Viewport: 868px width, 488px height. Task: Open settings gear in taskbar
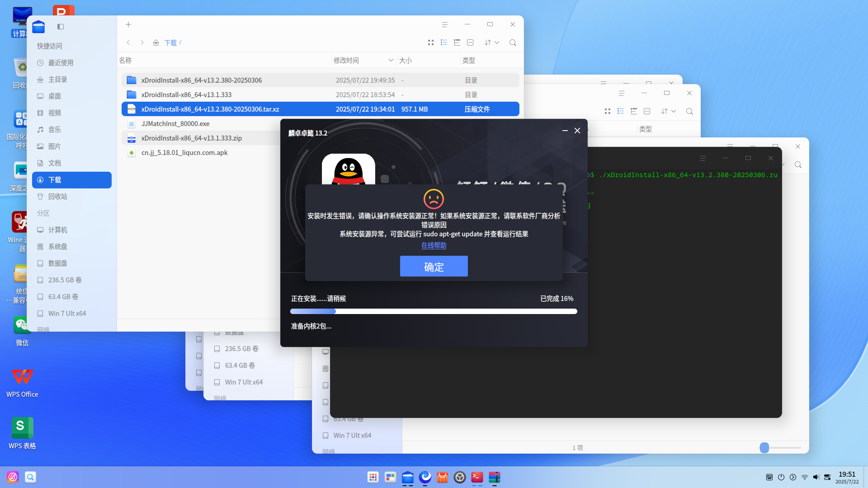pyautogui.click(x=460, y=477)
